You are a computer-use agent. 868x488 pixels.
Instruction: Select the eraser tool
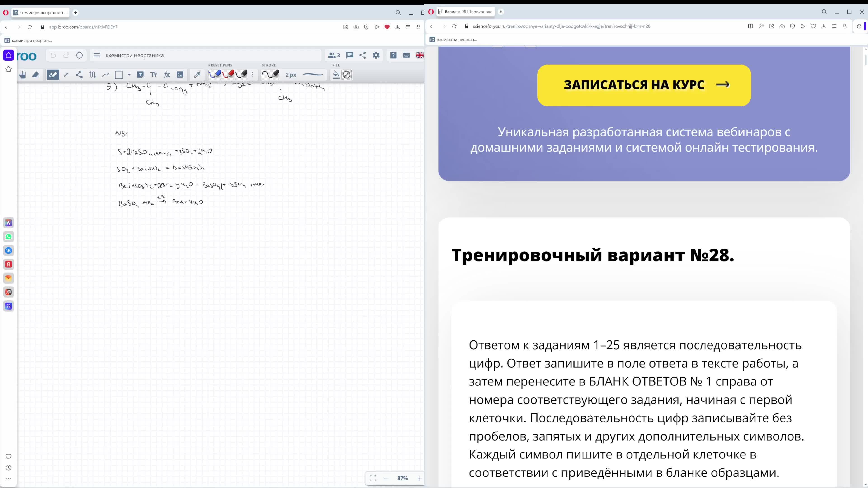coord(36,75)
